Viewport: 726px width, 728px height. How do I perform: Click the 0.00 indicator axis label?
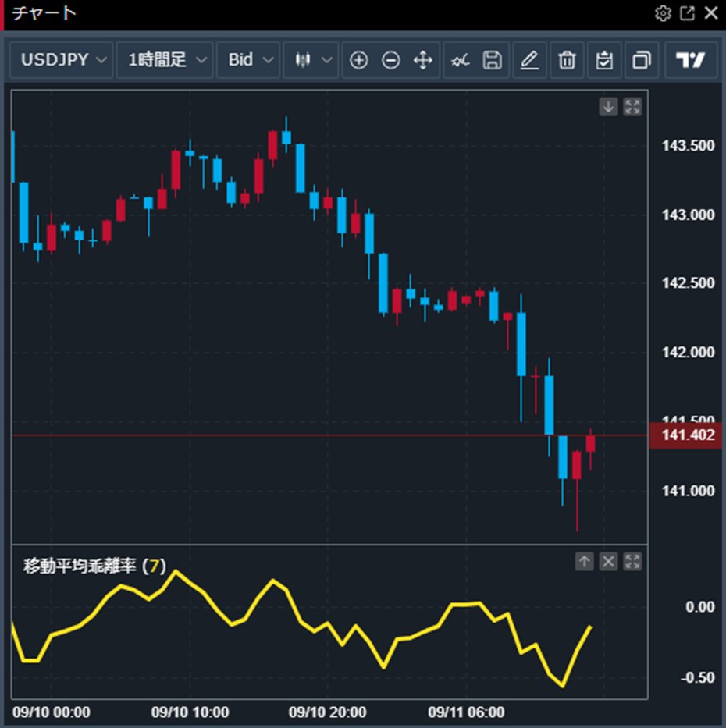click(x=700, y=607)
